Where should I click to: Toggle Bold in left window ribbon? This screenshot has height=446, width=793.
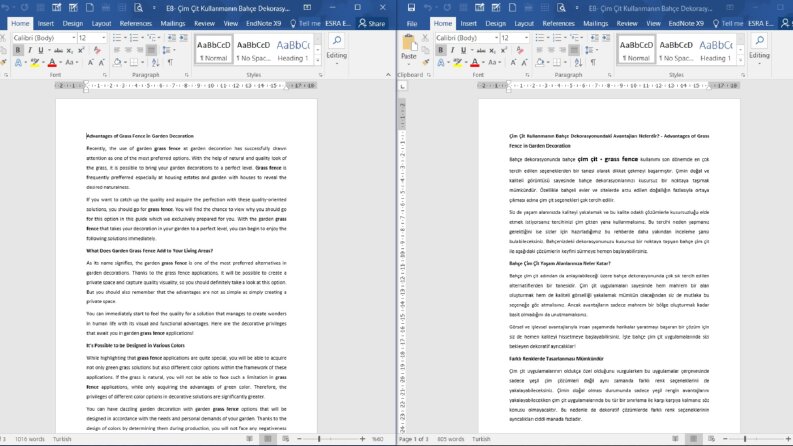point(18,50)
